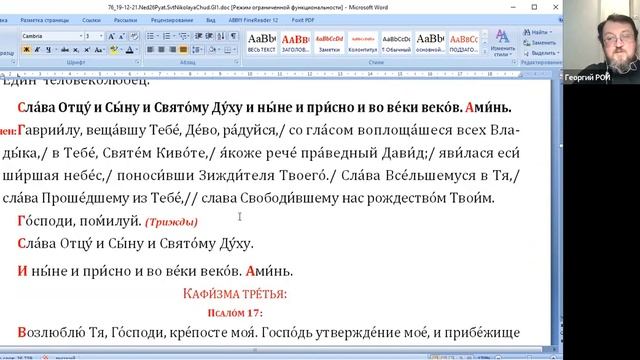Screen dimensions: 640x360
Task: Apply Заметки style
Action: click(x=329, y=43)
